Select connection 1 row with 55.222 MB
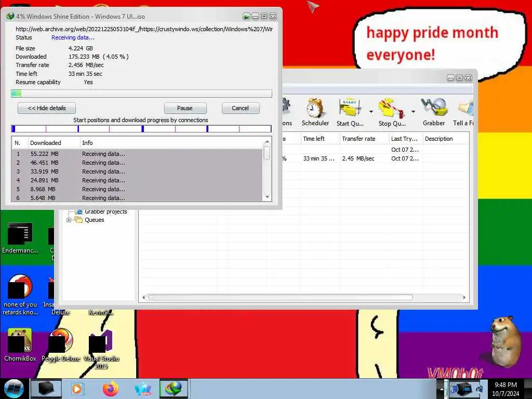Image resolution: width=532 pixels, height=399 pixels. [137, 154]
